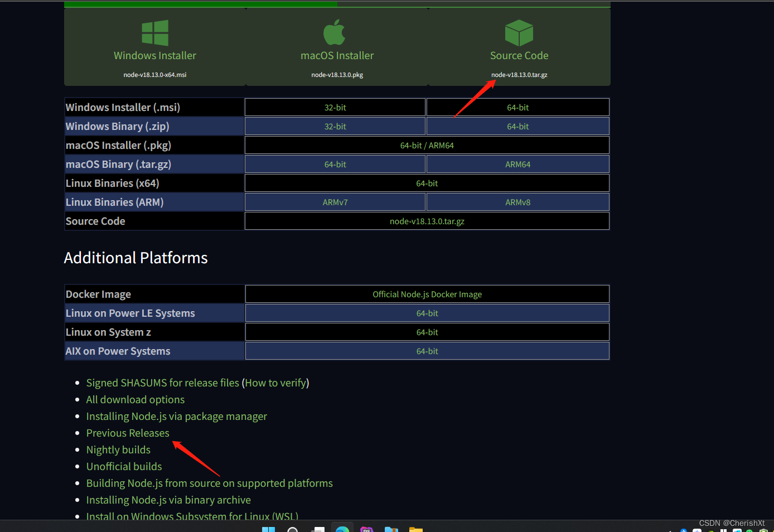Viewport: 774px width, 532px height.
Task: Click the macOS Binary (.tar.gz) row label
Action: [118, 164]
